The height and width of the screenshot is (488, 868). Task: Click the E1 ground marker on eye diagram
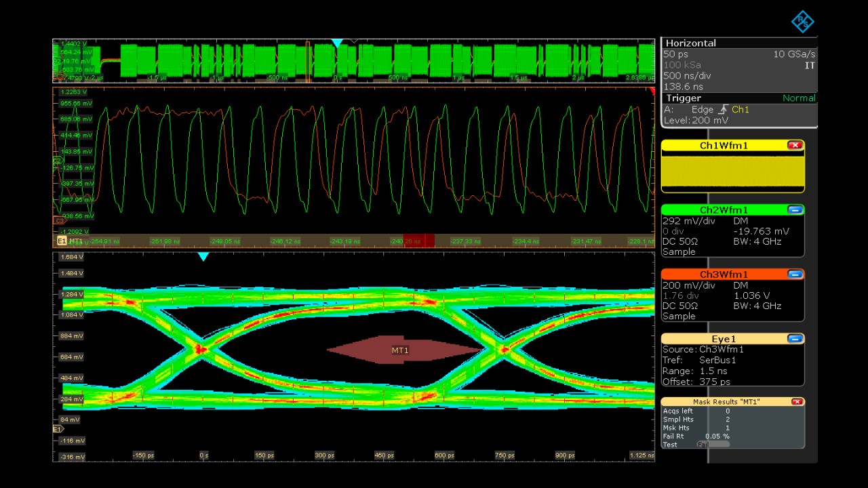[x=58, y=429]
